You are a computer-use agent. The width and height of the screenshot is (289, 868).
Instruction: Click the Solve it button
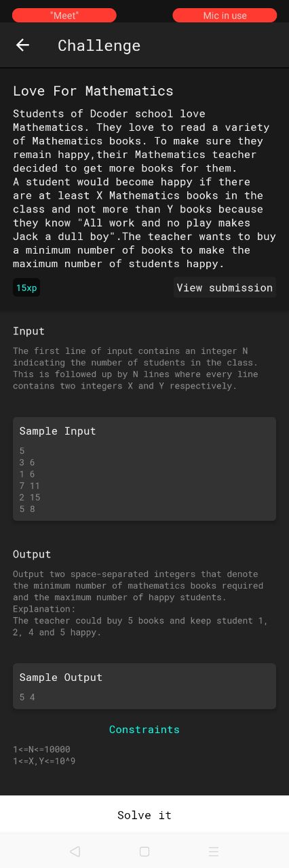144,814
